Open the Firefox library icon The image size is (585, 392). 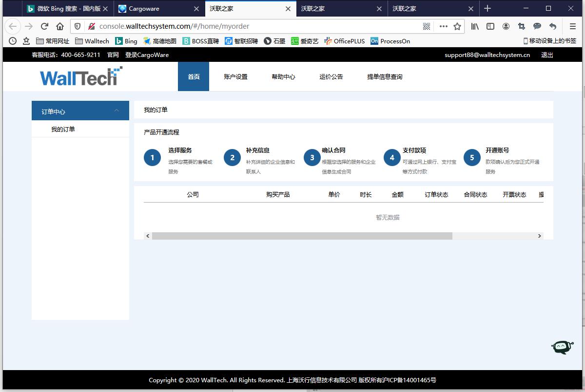475,26
